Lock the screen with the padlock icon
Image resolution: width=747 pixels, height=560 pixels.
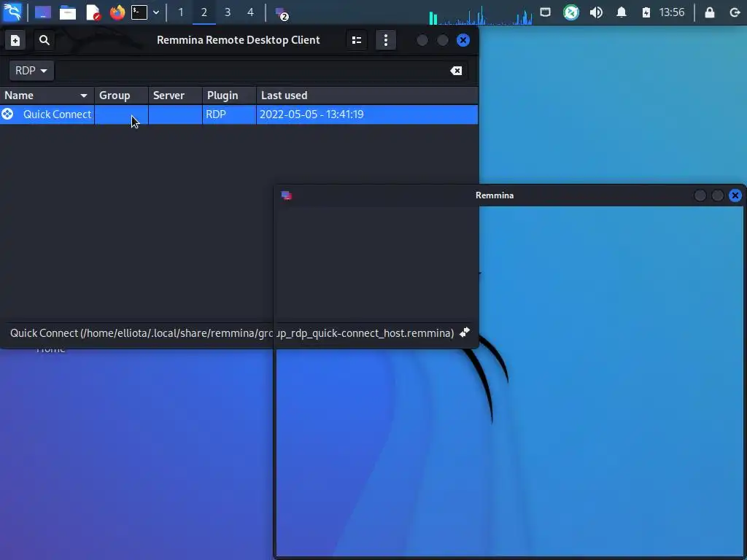point(709,12)
